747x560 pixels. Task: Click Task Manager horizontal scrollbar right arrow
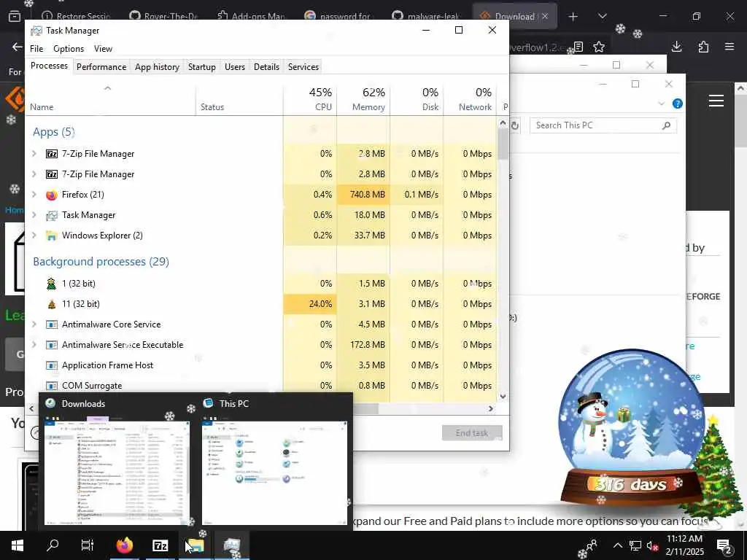point(491,408)
